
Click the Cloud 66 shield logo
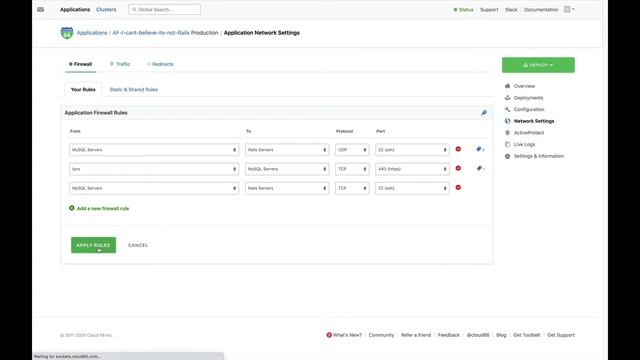tap(67, 33)
